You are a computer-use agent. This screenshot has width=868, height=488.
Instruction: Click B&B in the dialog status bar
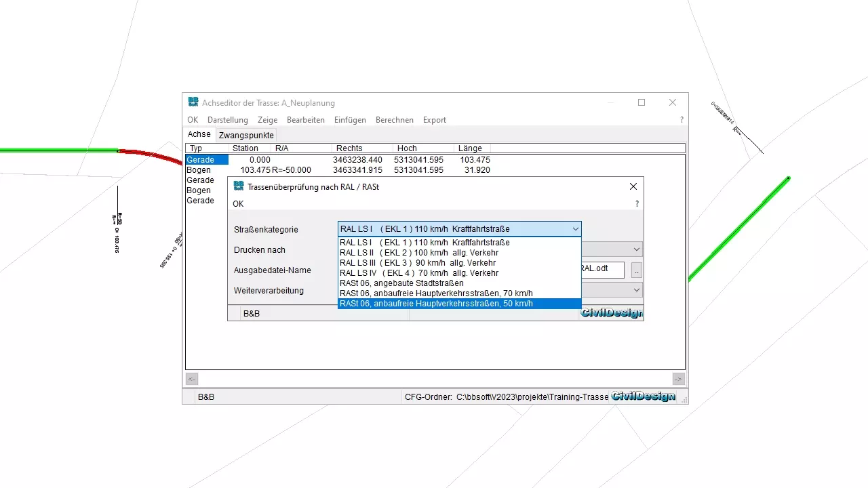coord(252,314)
